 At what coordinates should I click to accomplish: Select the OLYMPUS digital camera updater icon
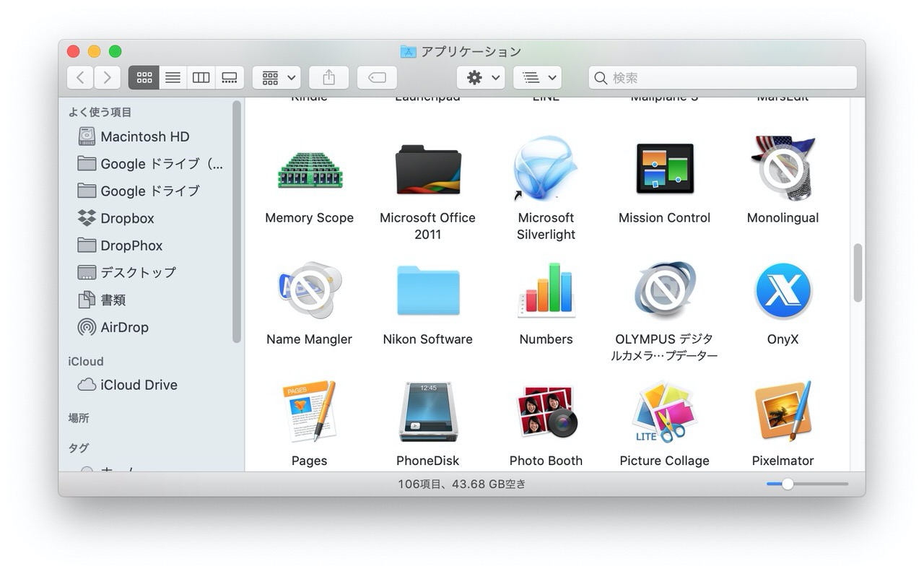[x=665, y=290]
